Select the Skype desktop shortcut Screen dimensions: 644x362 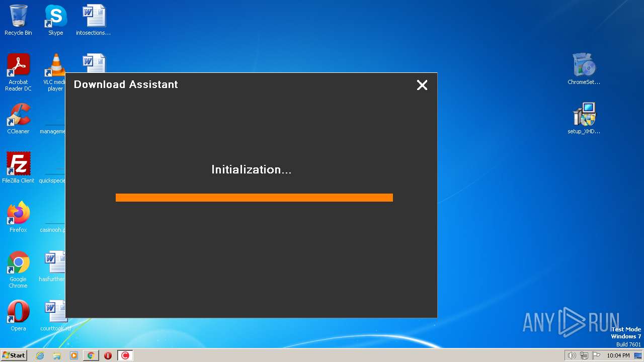point(55,20)
